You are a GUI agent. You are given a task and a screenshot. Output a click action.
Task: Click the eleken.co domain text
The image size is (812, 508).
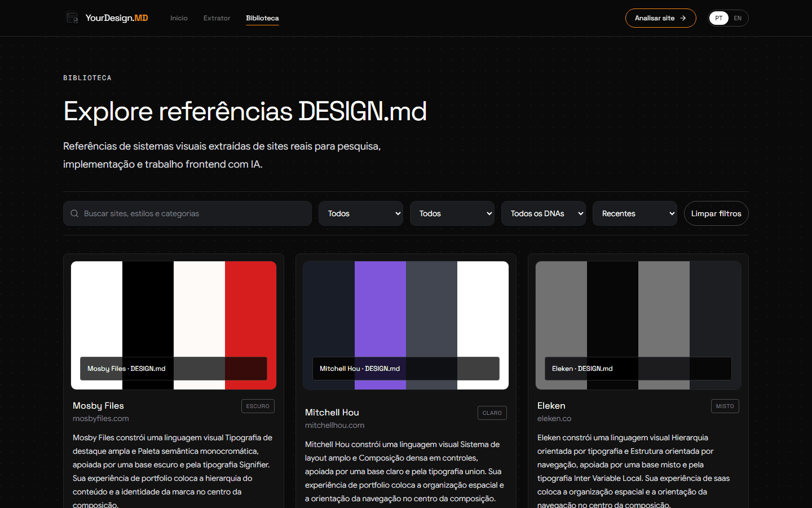(554, 418)
